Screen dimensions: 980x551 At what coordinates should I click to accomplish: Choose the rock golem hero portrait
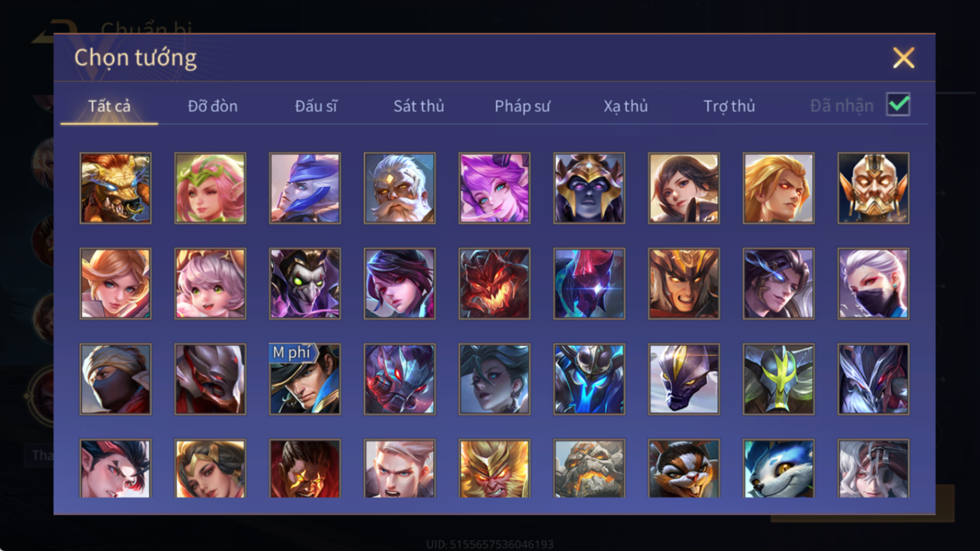pos(589,468)
